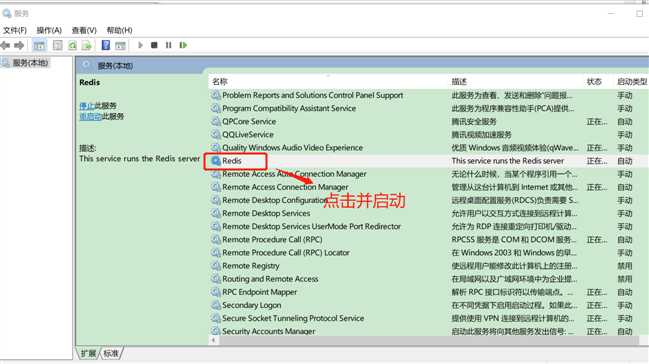Viewport: 649px width, 364px height.
Task: Click the Services app icon in title bar
Action: click(x=7, y=14)
